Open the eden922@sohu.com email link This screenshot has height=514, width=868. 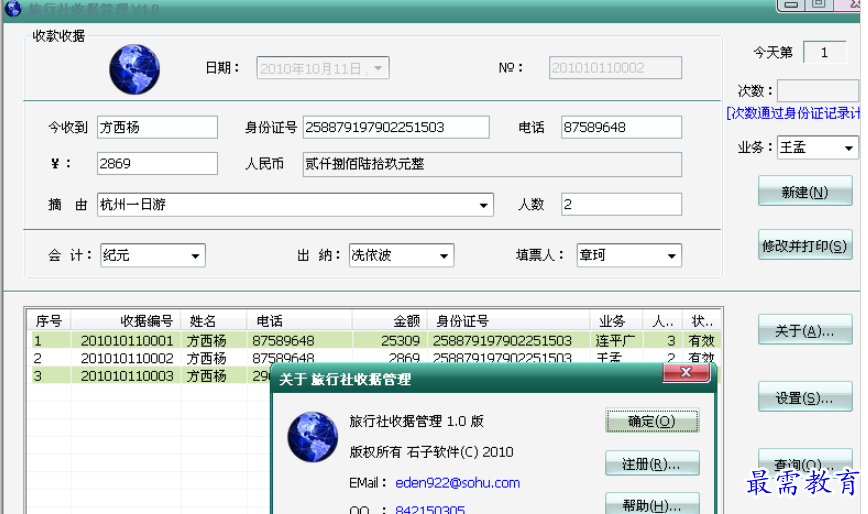(457, 483)
